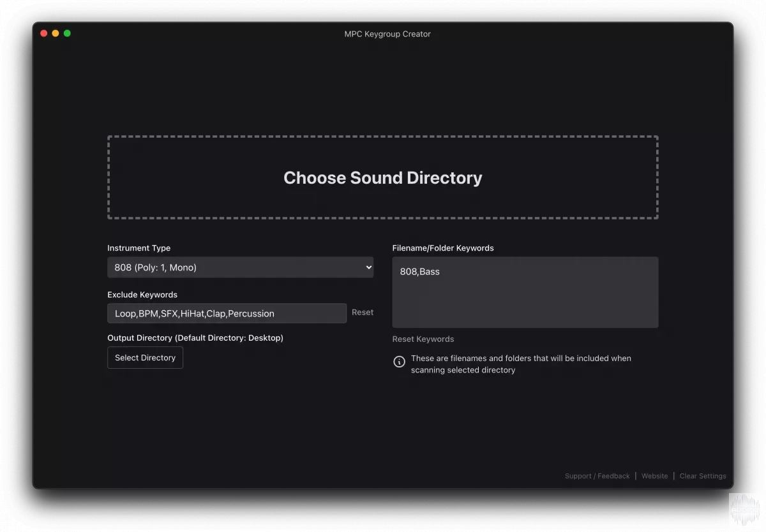Image resolution: width=766 pixels, height=532 pixels.
Task: Click the MPC Keygroup Creator window title
Action: [x=387, y=34]
